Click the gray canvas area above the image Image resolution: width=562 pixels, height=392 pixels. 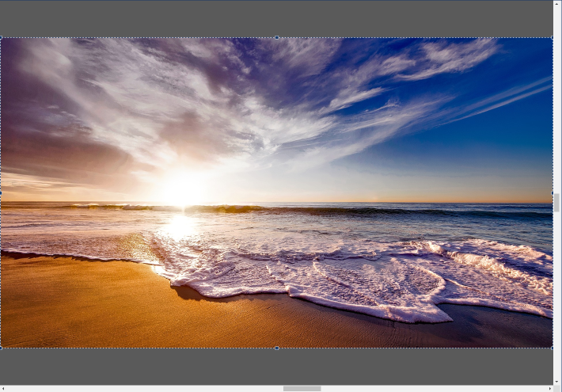pos(276,19)
